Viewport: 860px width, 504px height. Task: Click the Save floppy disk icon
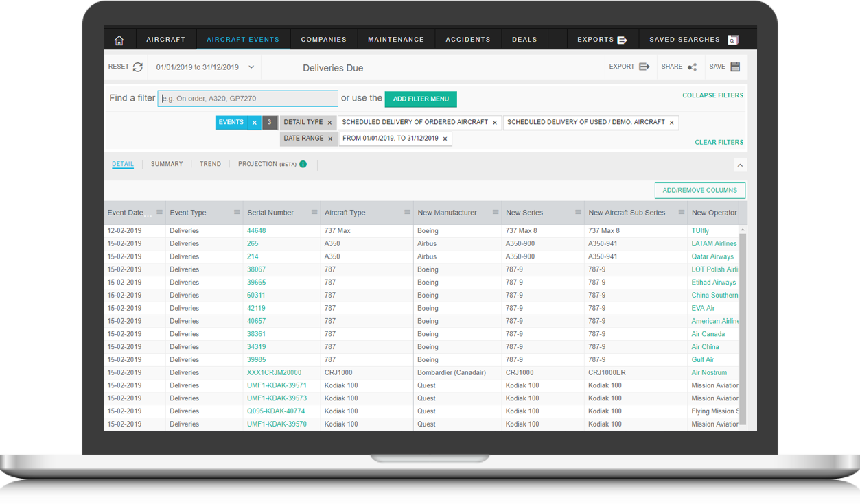[735, 67]
